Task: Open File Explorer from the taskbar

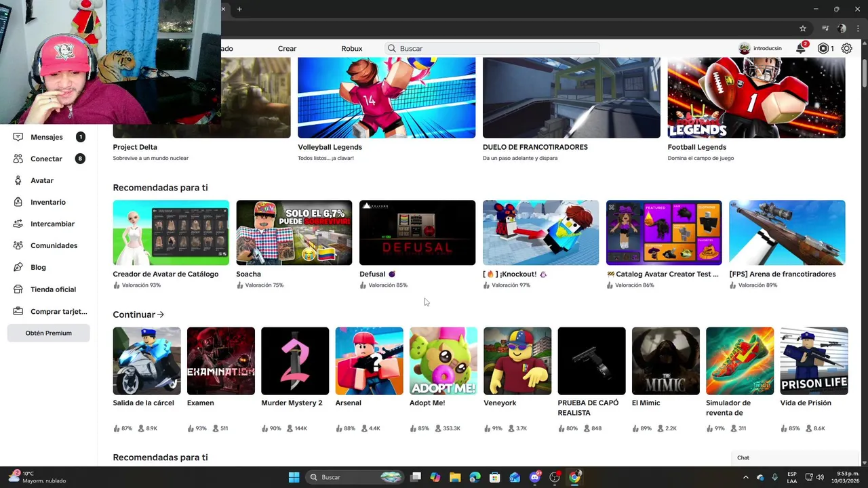Action: 455,477
